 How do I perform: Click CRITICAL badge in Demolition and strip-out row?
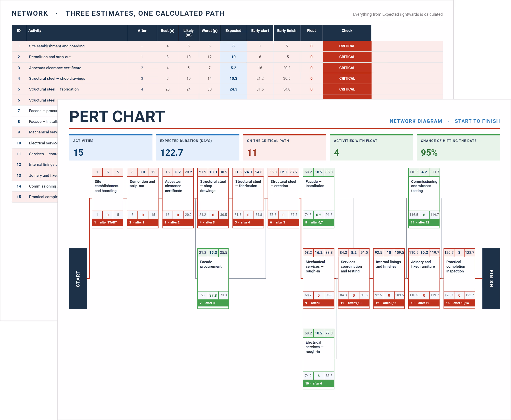pos(347,57)
